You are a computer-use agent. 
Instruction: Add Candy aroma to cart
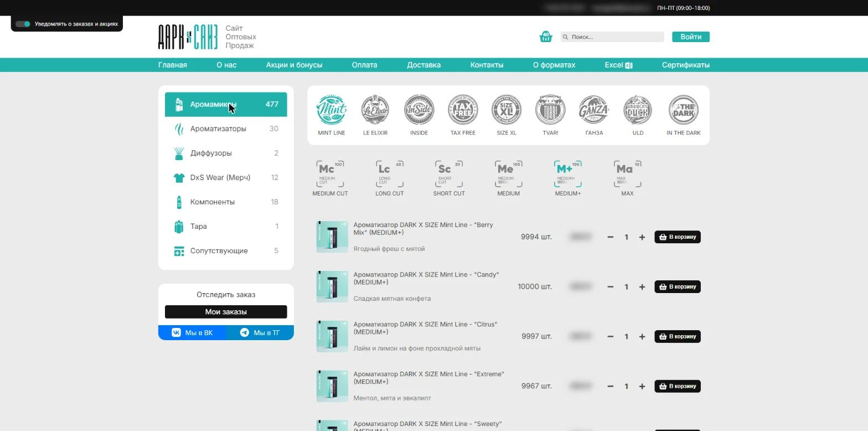678,287
